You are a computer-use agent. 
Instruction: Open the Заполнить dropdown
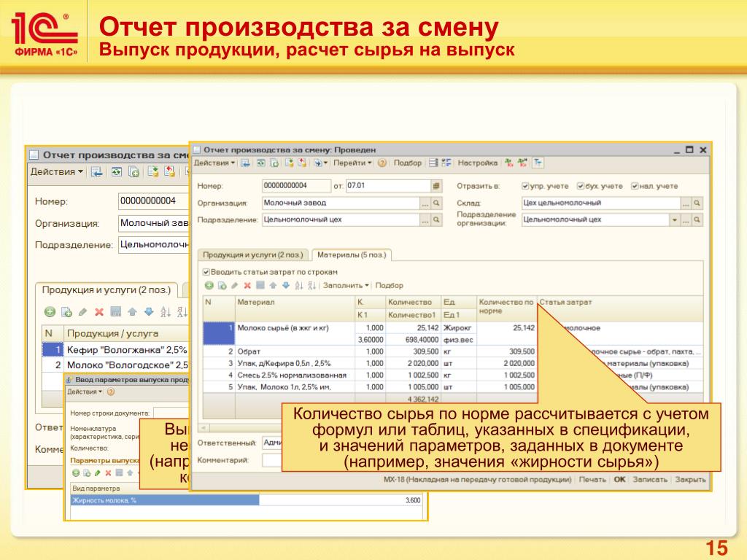click(346, 285)
